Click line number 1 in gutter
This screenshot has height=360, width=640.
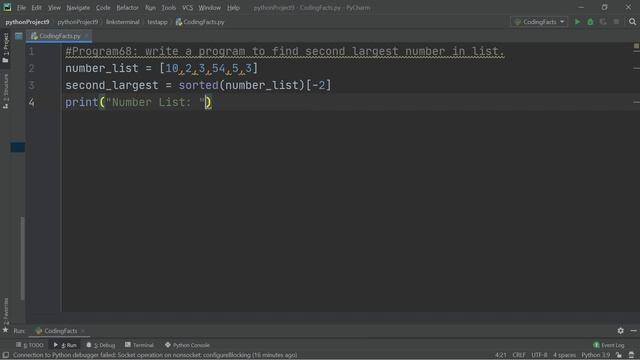tap(31, 51)
